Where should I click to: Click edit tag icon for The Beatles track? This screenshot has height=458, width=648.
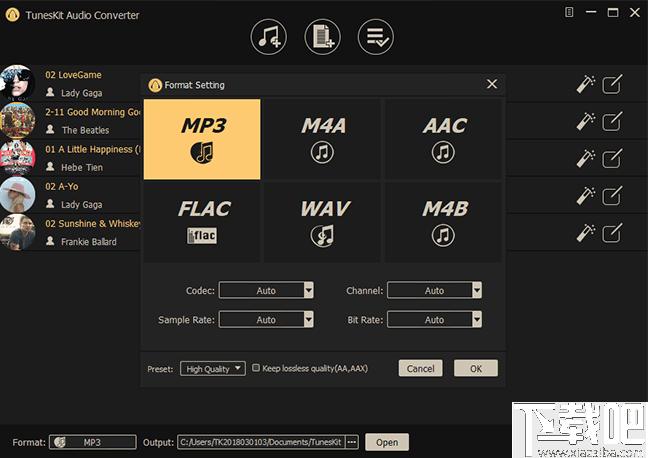coord(612,122)
